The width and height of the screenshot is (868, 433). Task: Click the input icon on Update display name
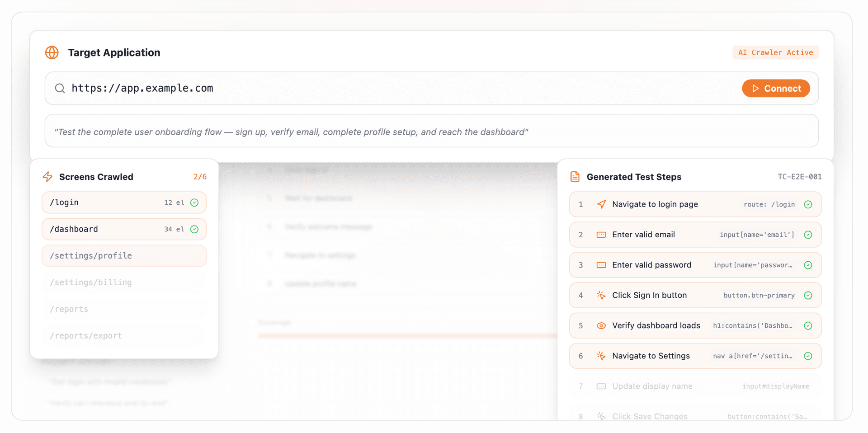601,386
